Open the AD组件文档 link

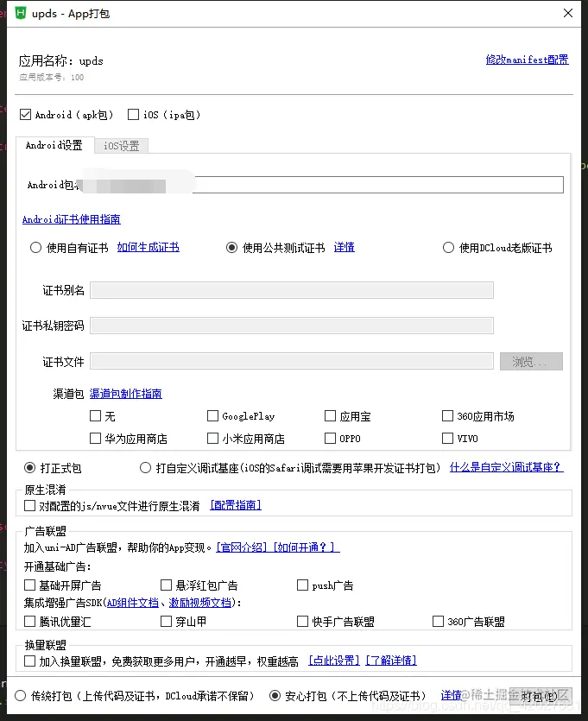coord(133,603)
